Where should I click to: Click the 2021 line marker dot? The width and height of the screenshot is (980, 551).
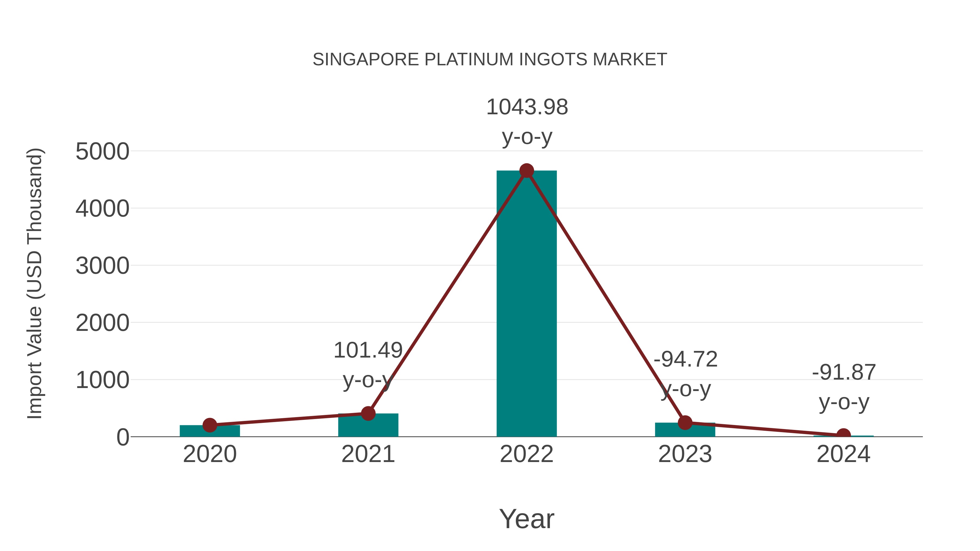click(368, 413)
